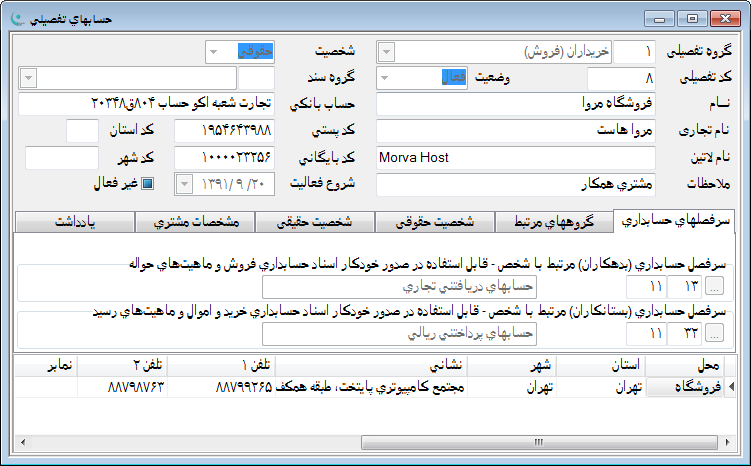The width and height of the screenshot is (751, 466).
Task: Click the browse button for the creditors (بستانکاران) account heading
Action: [718, 334]
